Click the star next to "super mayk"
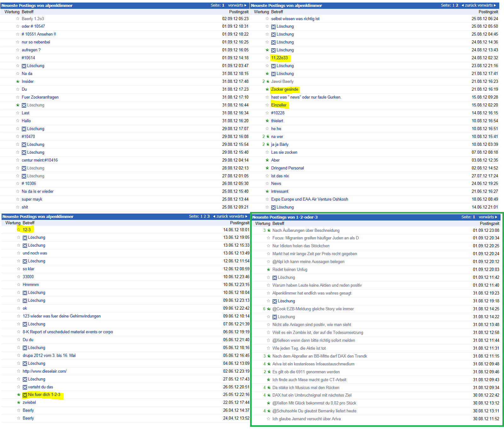Screen dimensions: 504x441 coord(18,199)
